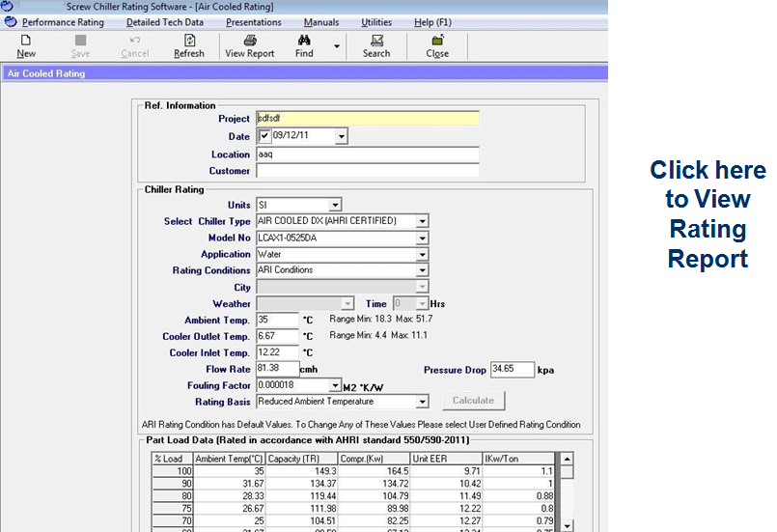The width and height of the screenshot is (777, 532).
Task: Click the Unit EER column header
Action: pos(446,459)
